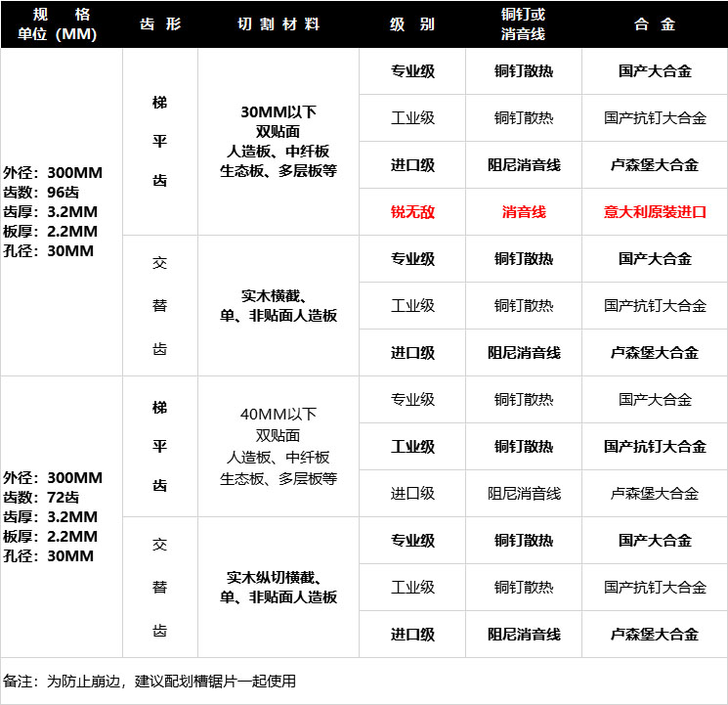Image resolution: width=728 pixels, height=705 pixels.
Task: Click "国产抗钉大合金" in 72齿 梯平齿 rows
Action: [x=655, y=447]
